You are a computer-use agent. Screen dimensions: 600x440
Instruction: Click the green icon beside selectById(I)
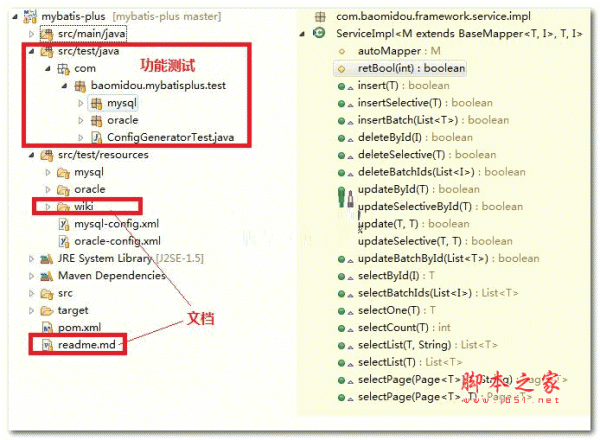pyautogui.click(x=341, y=277)
